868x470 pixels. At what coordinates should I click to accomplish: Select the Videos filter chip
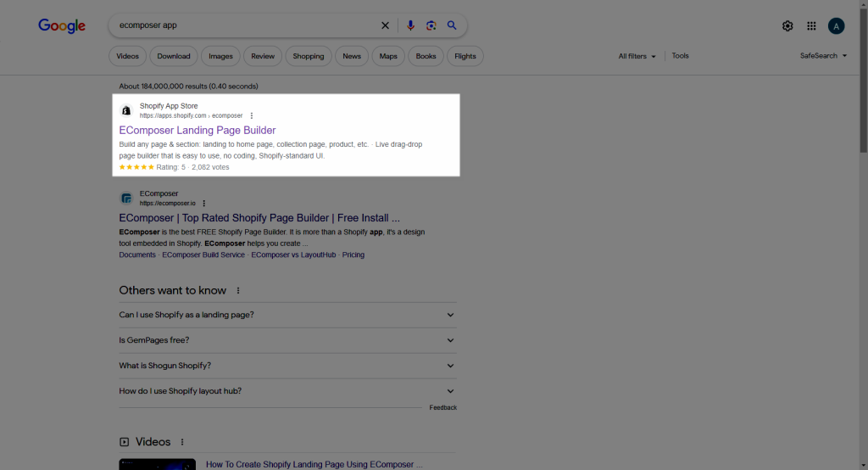click(x=127, y=56)
